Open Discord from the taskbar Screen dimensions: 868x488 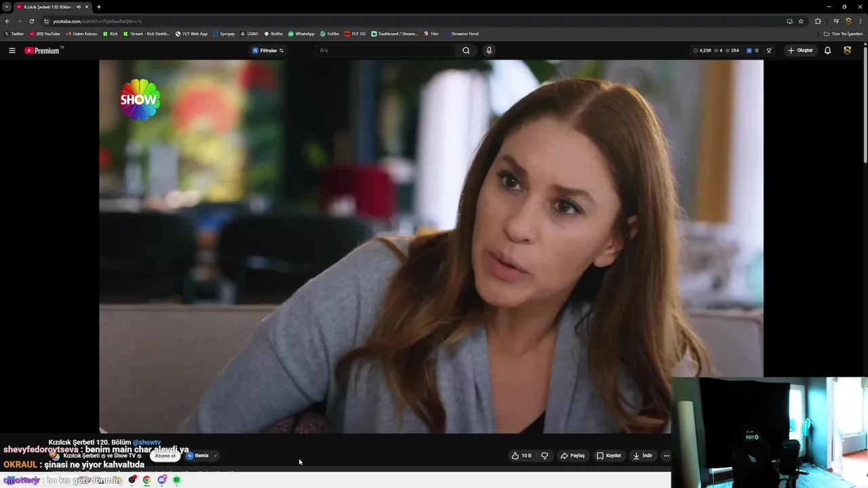click(x=161, y=480)
